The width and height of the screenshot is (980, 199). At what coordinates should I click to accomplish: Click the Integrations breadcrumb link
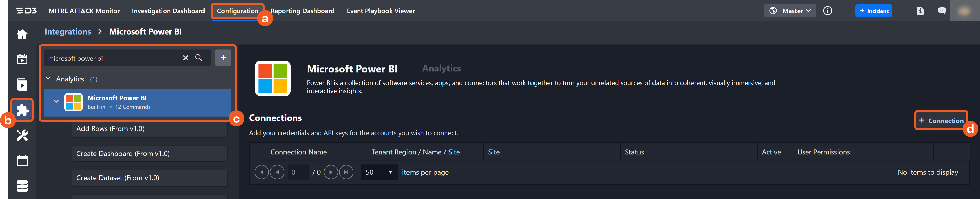point(68,32)
